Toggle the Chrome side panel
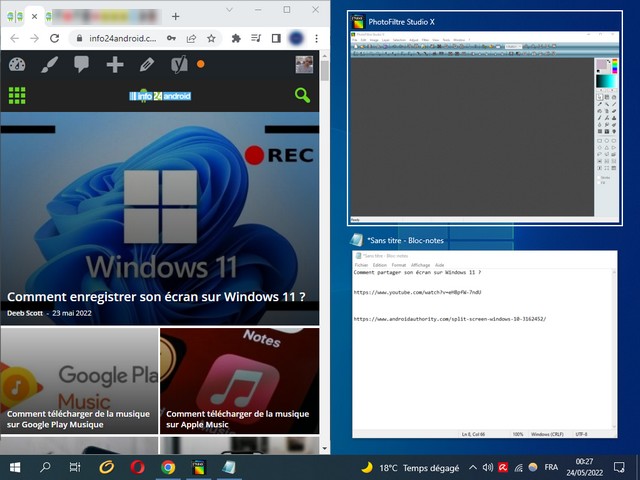The width and height of the screenshot is (640, 480). click(276, 38)
